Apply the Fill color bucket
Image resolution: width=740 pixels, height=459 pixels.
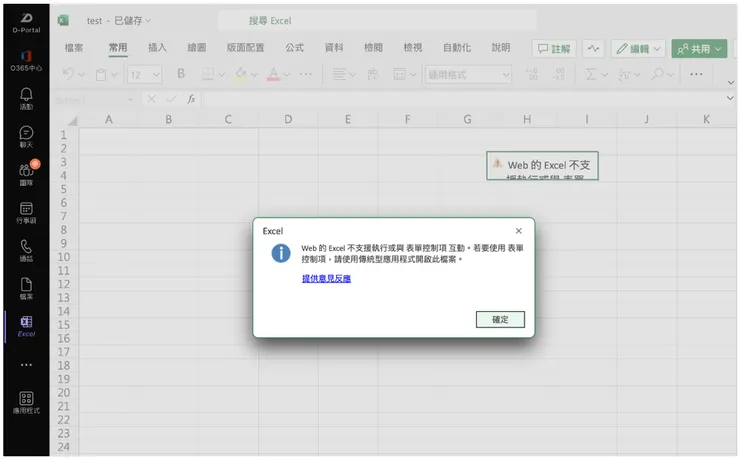point(241,74)
